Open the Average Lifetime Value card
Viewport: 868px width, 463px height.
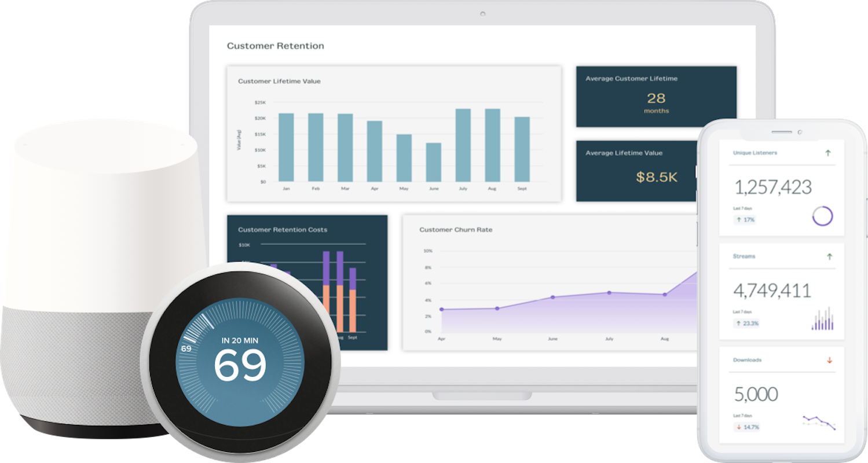[637, 171]
